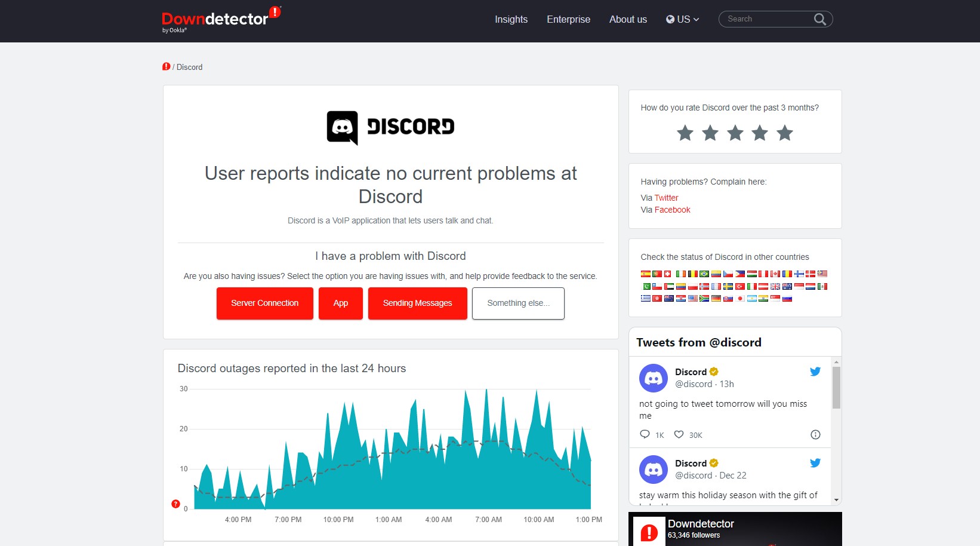The height and width of the screenshot is (546, 980).
Task: Click Discord avatar on Dec 22 tweet
Action: [x=654, y=470]
